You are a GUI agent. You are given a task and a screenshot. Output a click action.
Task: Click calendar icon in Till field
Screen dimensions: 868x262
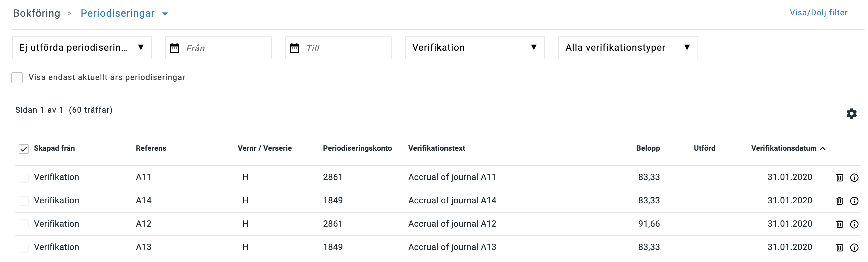294,48
